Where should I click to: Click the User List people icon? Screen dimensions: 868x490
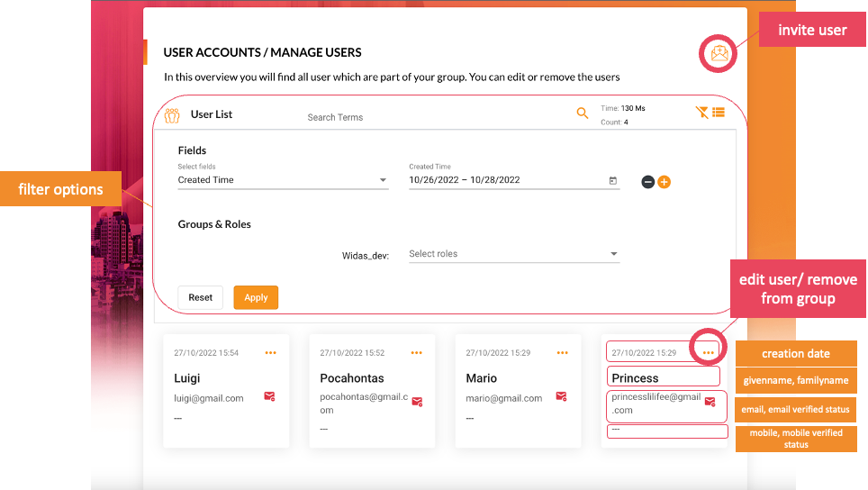[172, 115]
